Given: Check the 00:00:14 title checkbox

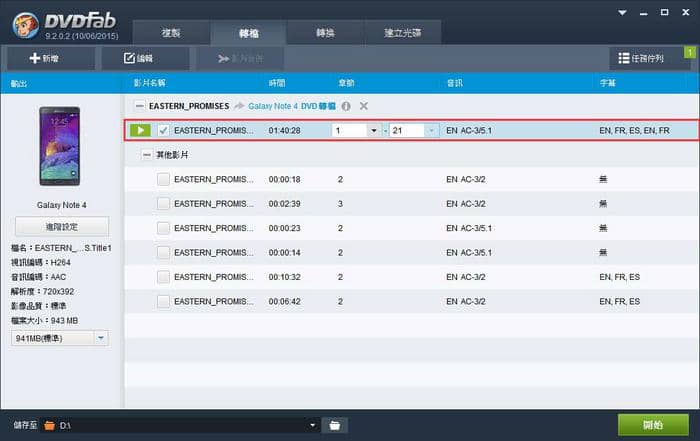Looking at the screenshot, I should [x=163, y=253].
